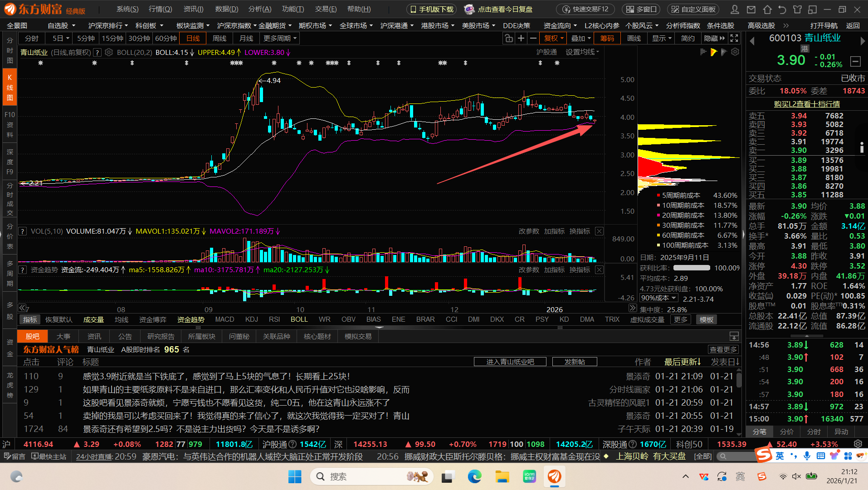
Task: Open the user account icon
Action: click(x=735, y=9)
